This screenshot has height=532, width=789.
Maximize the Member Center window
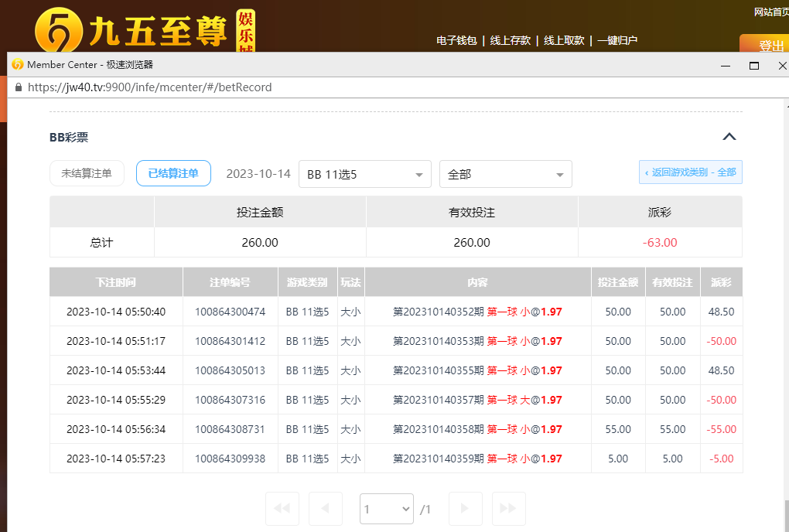coord(753,66)
